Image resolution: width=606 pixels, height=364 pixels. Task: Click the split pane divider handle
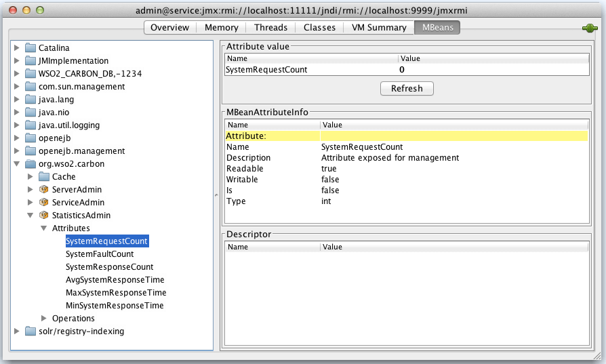point(218,195)
